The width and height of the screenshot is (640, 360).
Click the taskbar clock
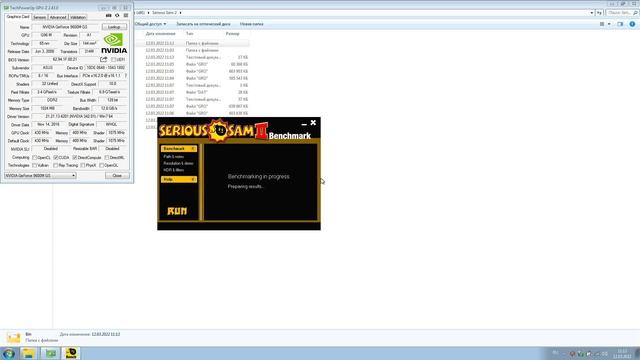pos(622,353)
